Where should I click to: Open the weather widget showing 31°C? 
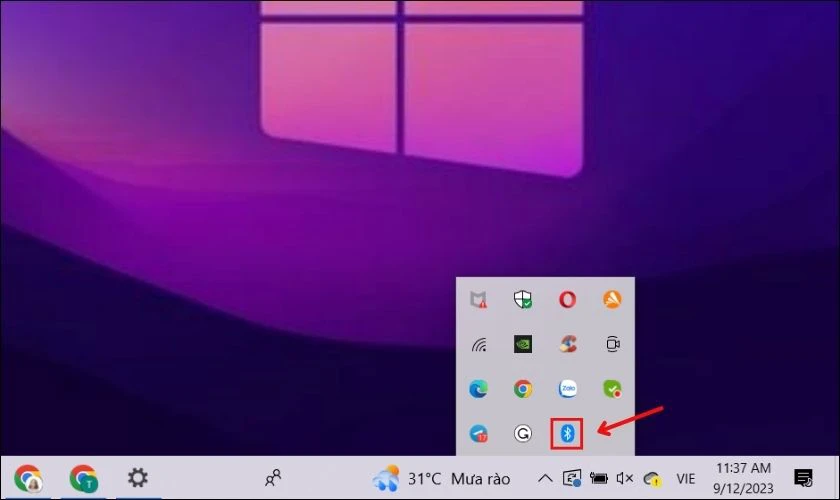pos(441,478)
